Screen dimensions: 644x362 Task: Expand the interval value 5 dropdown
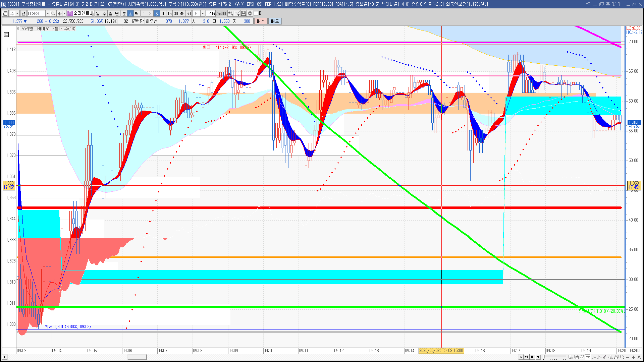(203, 13)
